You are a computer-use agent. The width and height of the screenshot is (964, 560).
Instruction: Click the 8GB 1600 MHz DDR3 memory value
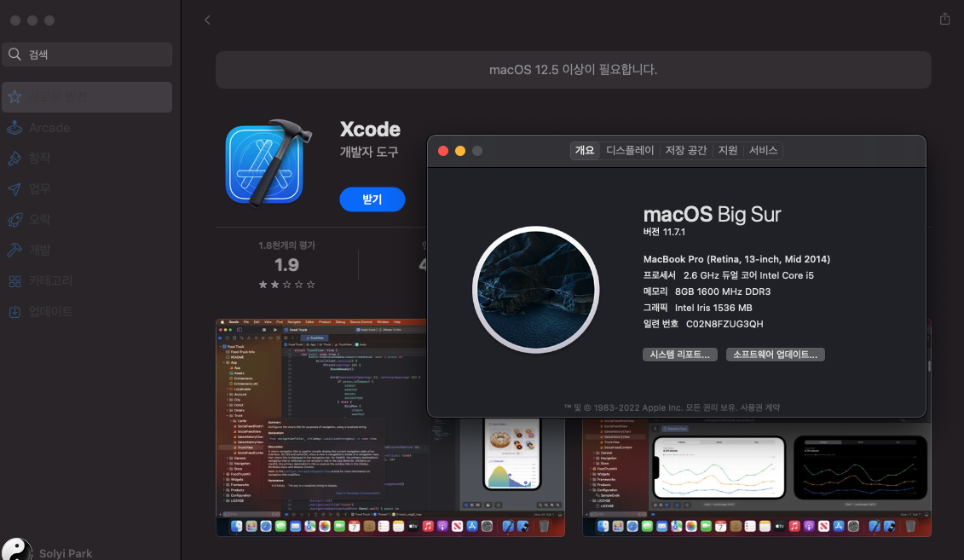point(723,292)
